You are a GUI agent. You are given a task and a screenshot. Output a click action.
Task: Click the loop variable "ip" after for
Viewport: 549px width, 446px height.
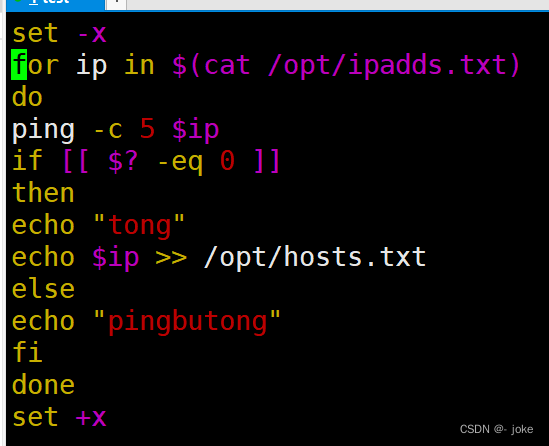click(x=91, y=66)
